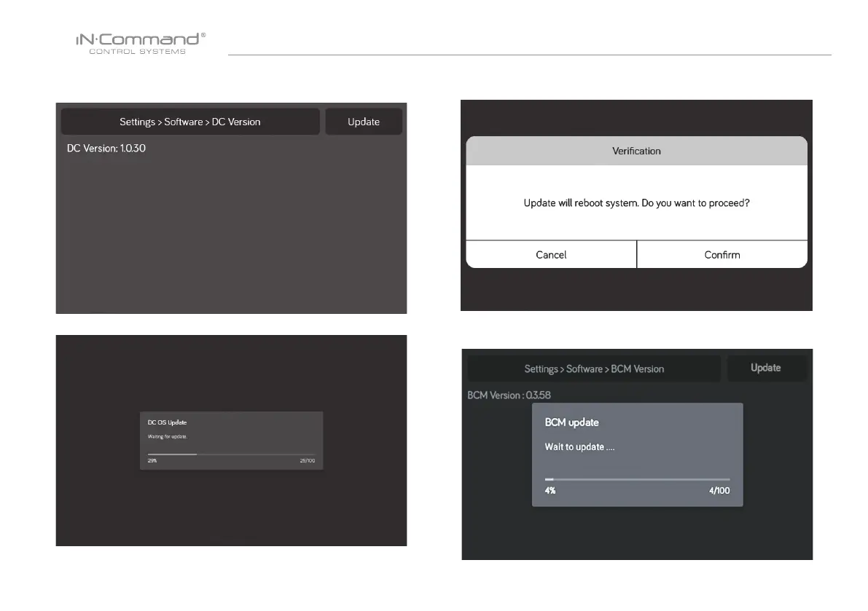
Task: Click the 'BCM update' dialog title
Action: (572, 422)
